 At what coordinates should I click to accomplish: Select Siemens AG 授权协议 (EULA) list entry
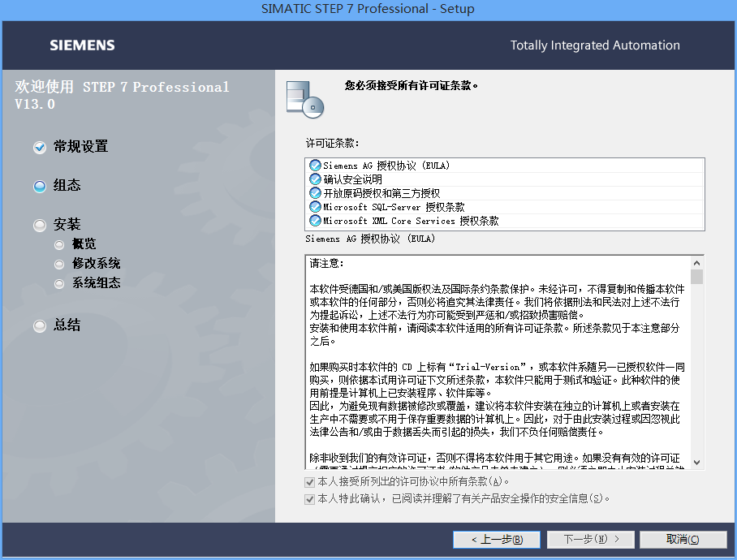pos(504,166)
